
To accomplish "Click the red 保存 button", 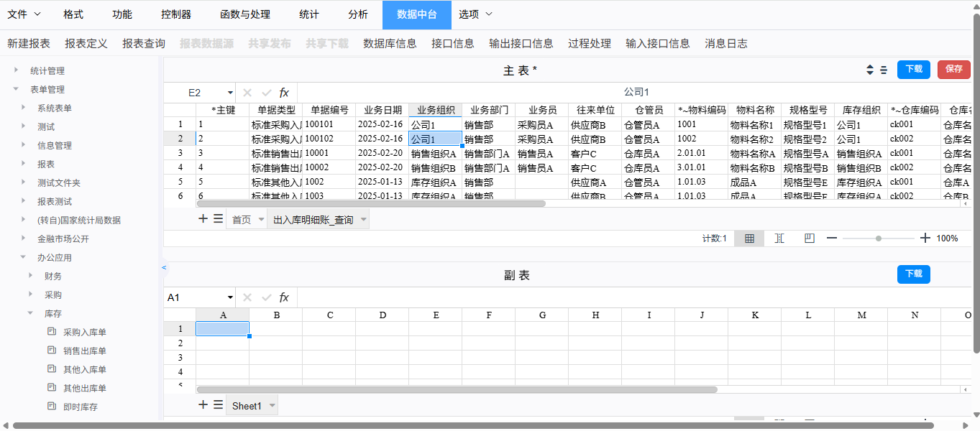I will pos(953,70).
